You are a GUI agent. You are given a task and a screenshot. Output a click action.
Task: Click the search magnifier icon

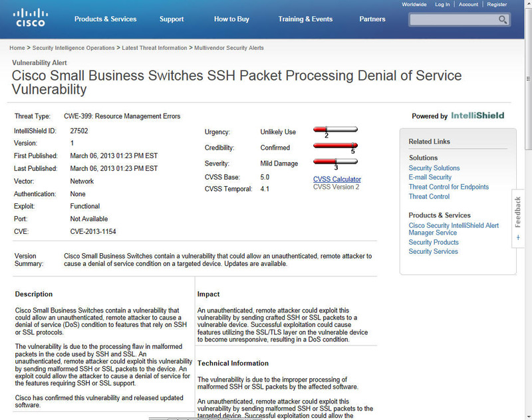pyautogui.click(x=503, y=20)
